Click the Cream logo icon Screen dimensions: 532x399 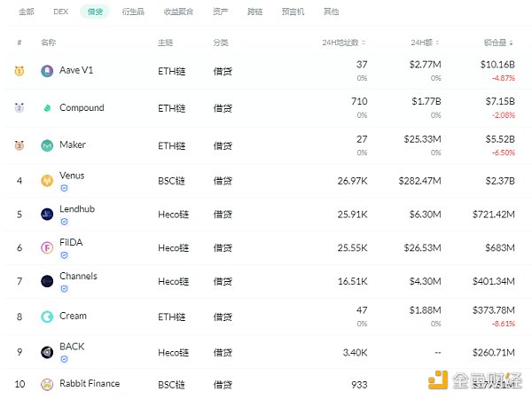pyautogui.click(x=47, y=317)
